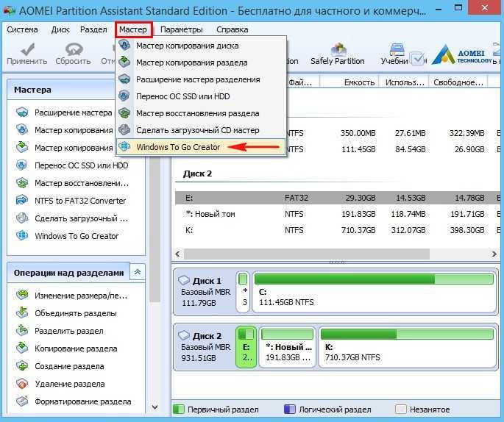Click the AOMEI Technology logo
This screenshot has width=504, height=422.
pyautogui.click(x=461, y=54)
